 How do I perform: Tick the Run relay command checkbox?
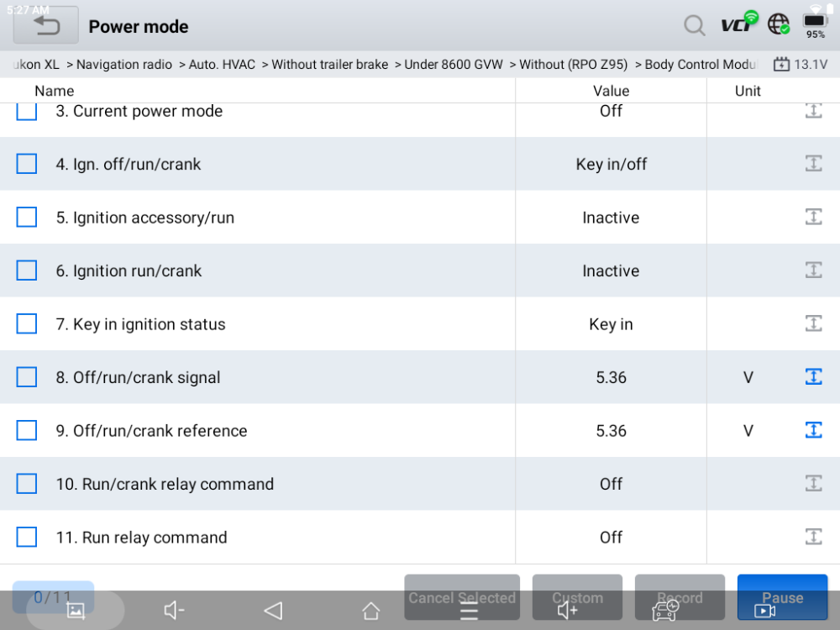[x=27, y=537]
